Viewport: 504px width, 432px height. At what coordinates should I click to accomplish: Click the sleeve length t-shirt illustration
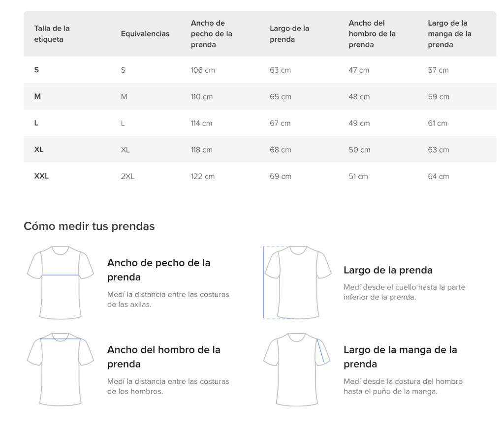(x=297, y=370)
